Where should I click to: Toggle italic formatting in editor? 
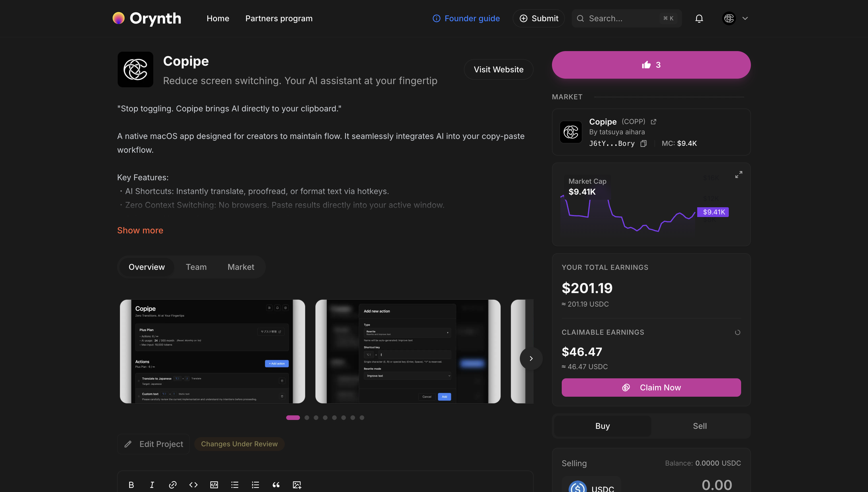point(152,485)
